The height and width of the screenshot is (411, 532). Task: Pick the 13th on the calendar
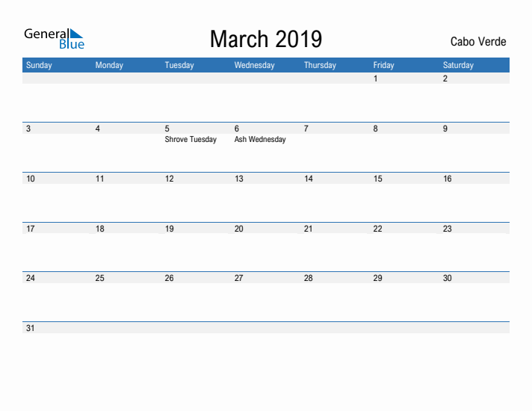[239, 179]
